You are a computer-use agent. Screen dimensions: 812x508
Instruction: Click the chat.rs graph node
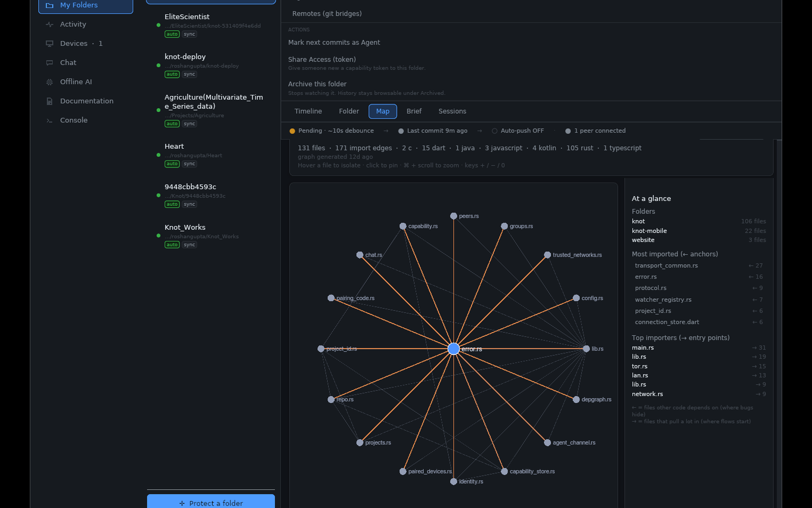click(x=360, y=255)
